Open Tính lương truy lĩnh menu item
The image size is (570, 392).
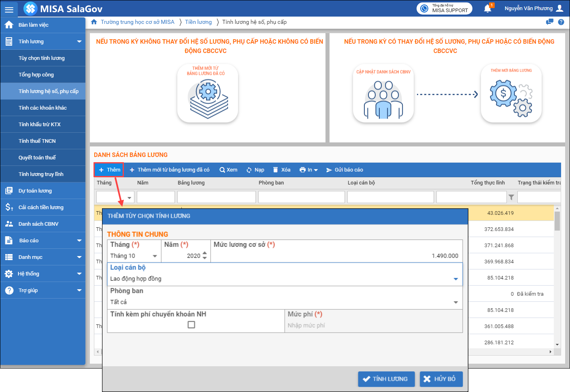point(43,174)
